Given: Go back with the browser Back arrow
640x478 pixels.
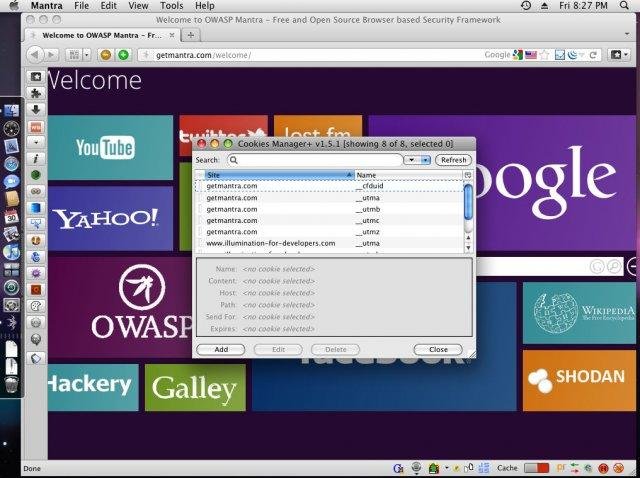Looking at the screenshot, I should pos(35,55).
